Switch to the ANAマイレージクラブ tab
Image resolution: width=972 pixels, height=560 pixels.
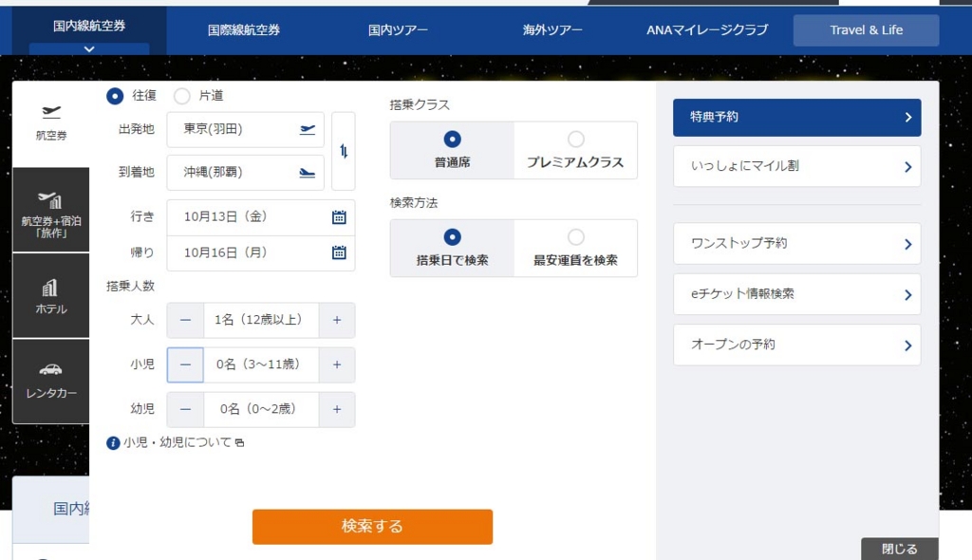click(707, 30)
